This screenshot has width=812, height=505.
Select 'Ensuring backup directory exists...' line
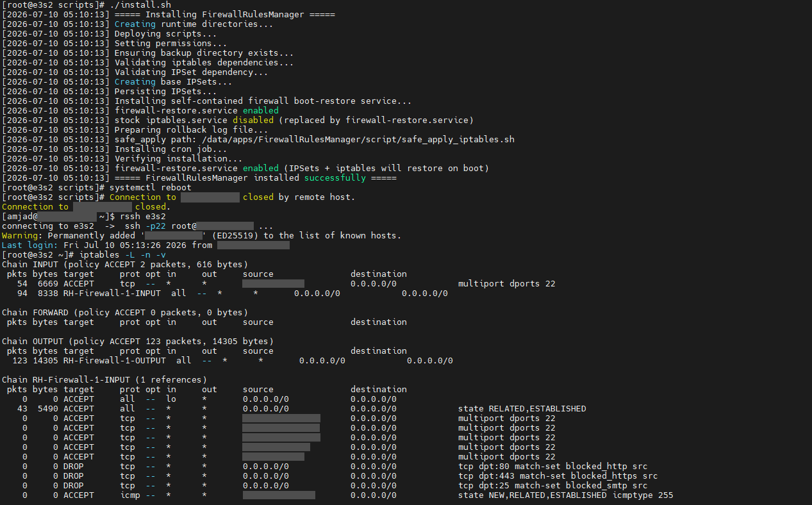click(148, 53)
